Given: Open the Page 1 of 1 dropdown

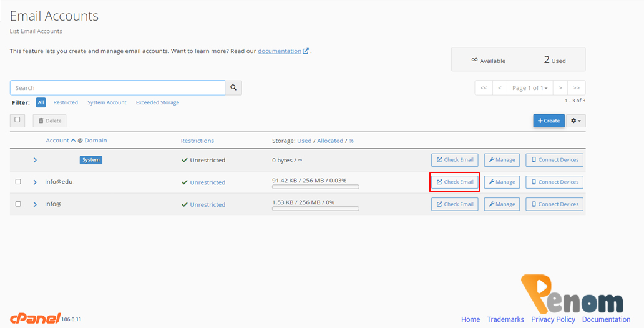Looking at the screenshot, I should (x=529, y=88).
